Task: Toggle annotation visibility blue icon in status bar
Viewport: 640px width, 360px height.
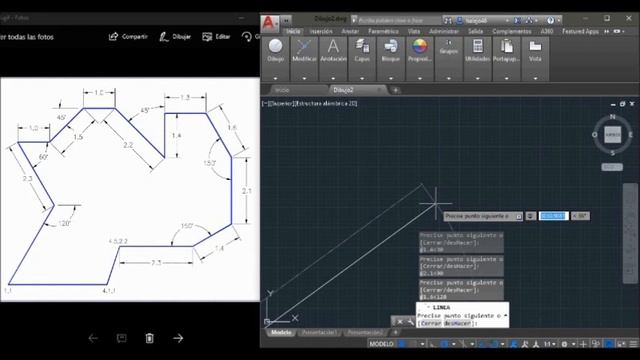Action: (513, 344)
